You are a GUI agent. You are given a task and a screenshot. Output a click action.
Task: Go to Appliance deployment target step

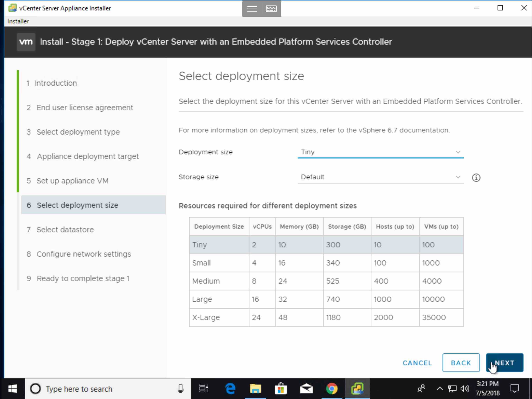coord(83,156)
